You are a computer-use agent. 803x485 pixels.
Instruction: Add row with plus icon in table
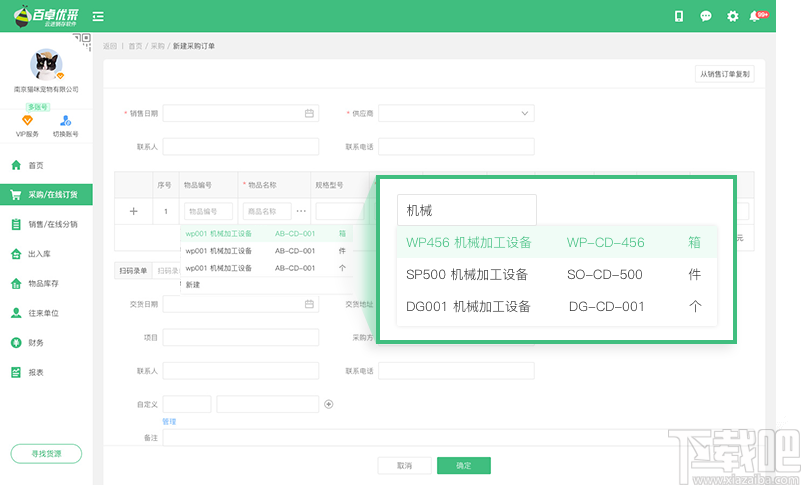(x=134, y=211)
